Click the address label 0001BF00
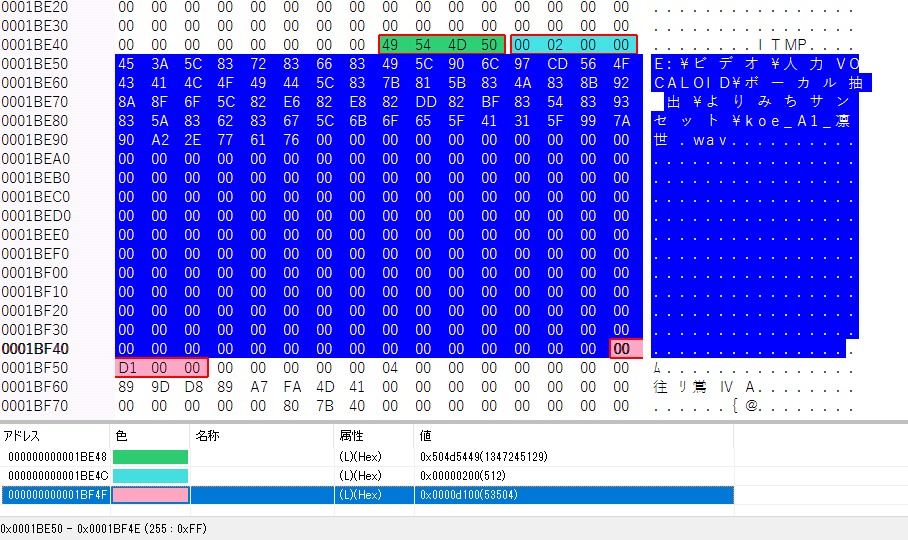 tap(35, 273)
